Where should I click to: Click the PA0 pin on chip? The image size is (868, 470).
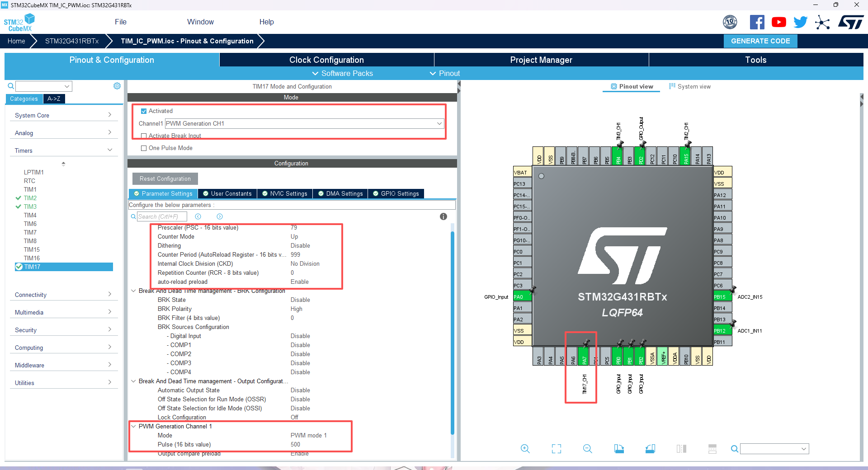pyautogui.click(x=522, y=297)
